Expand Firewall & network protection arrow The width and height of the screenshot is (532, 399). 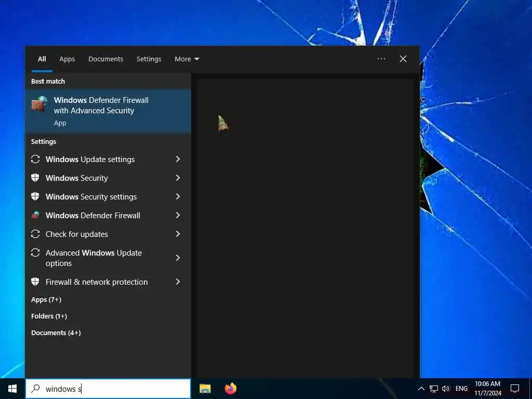178,282
